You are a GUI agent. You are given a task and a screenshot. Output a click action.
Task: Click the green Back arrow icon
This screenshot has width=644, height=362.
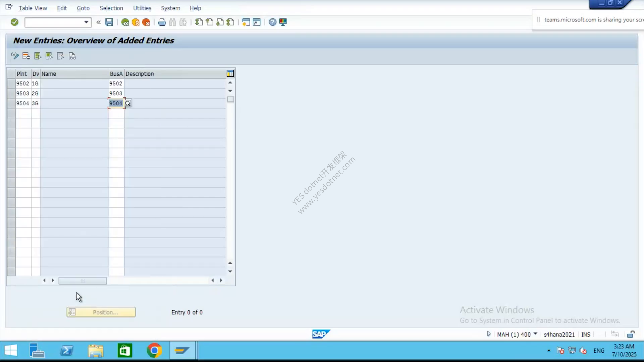(x=125, y=22)
